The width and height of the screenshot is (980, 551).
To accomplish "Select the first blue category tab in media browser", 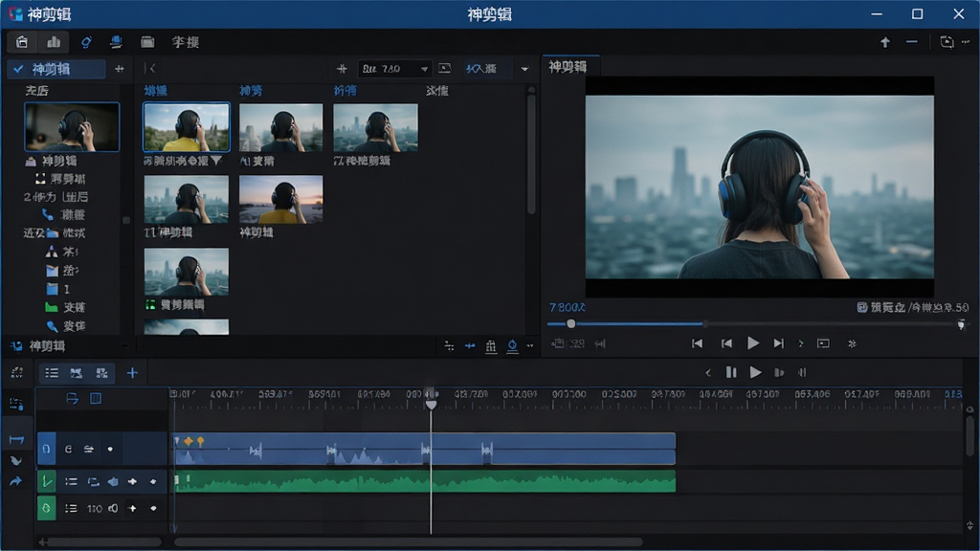I will [x=156, y=91].
